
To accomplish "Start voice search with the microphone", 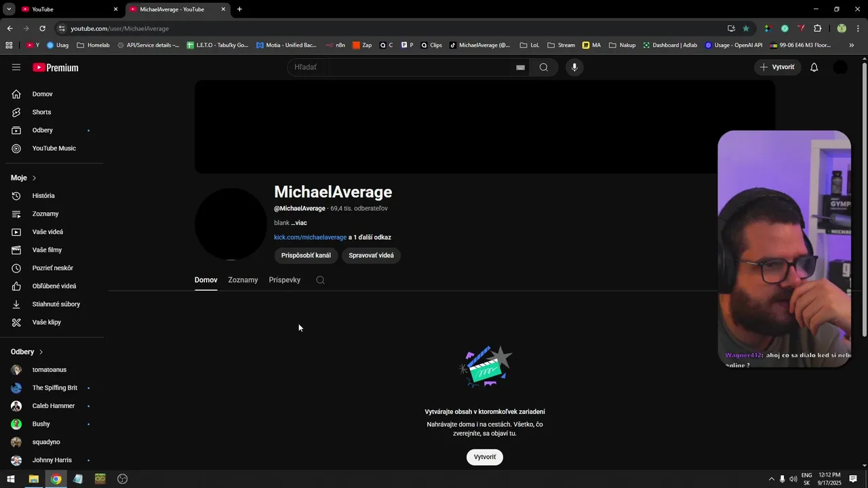I will pos(574,67).
